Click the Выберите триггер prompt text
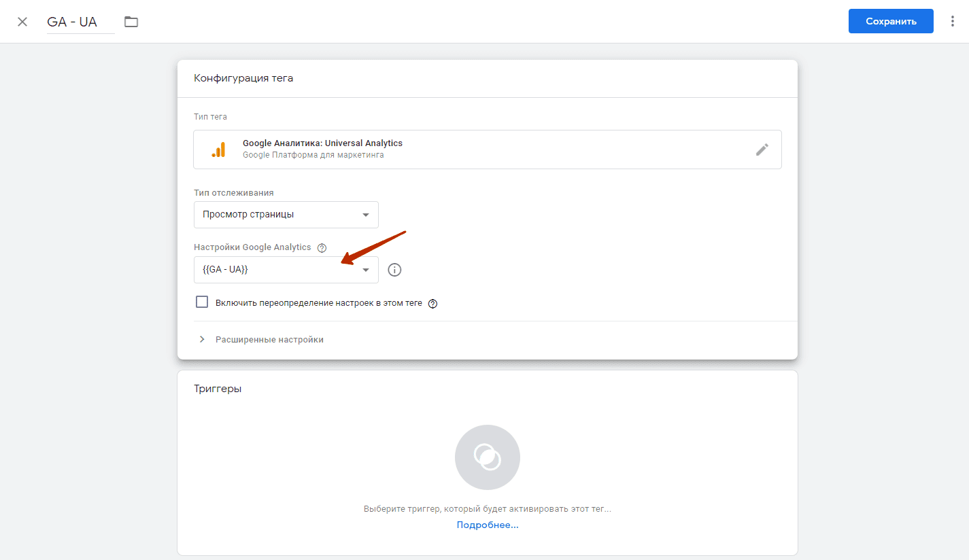This screenshot has width=969, height=560. [488, 509]
